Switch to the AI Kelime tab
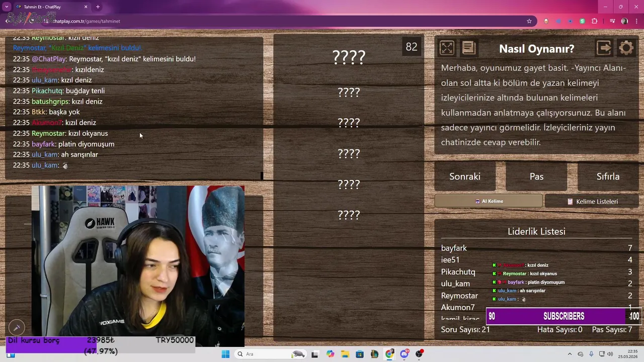 pyautogui.click(x=489, y=201)
